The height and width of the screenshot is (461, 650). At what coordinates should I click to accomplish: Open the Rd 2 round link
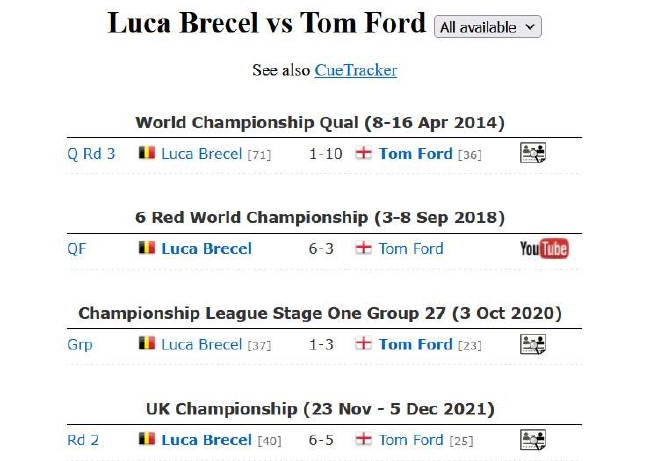point(83,440)
